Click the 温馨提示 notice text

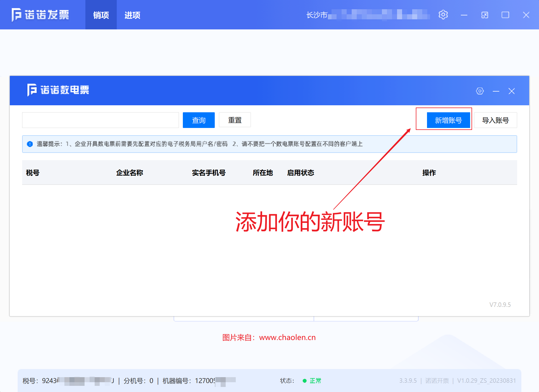tap(200, 144)
